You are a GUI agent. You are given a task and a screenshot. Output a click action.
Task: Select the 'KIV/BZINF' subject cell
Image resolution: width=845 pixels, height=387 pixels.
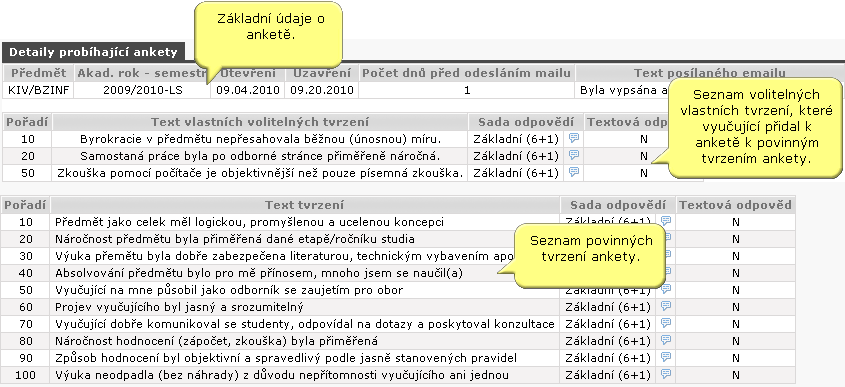pyautogui.click(x=38, y=90)
